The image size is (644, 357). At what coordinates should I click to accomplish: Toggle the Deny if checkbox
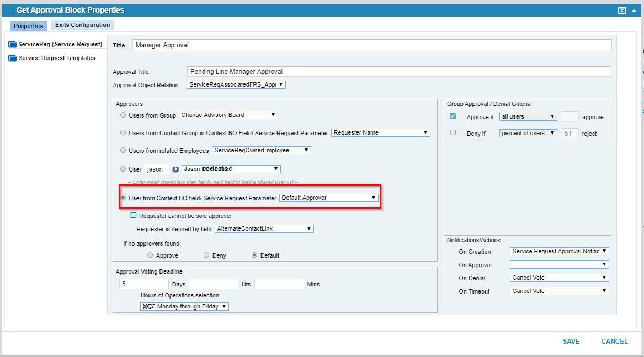point(453,133)
